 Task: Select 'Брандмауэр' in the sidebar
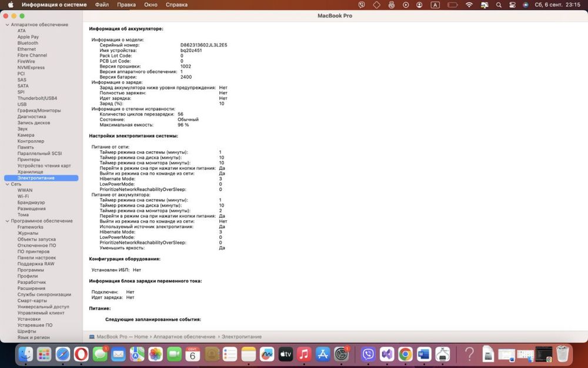click(31, 203)
